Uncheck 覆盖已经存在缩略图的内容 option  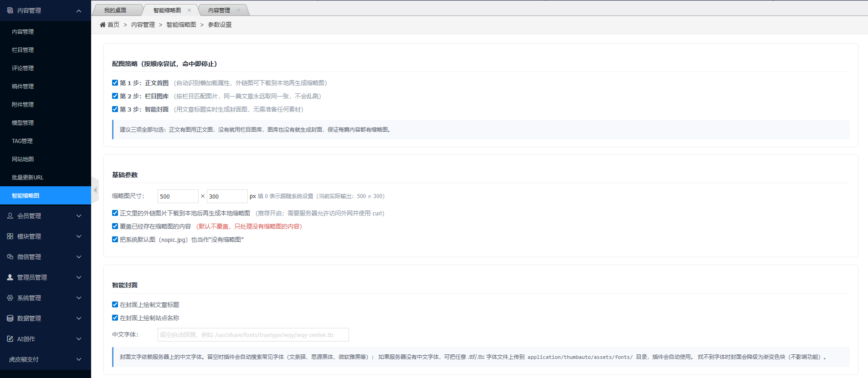click(x=115, y=226)
